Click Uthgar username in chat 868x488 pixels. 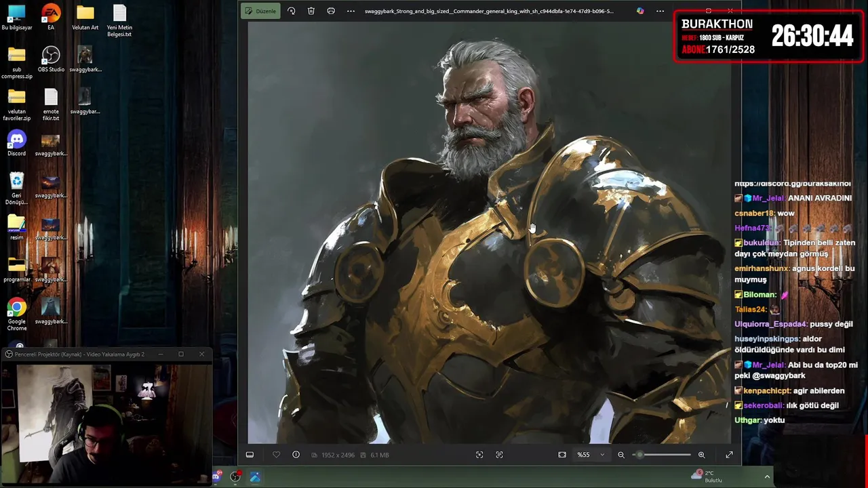pyautogui.click(x=748, y=420)
